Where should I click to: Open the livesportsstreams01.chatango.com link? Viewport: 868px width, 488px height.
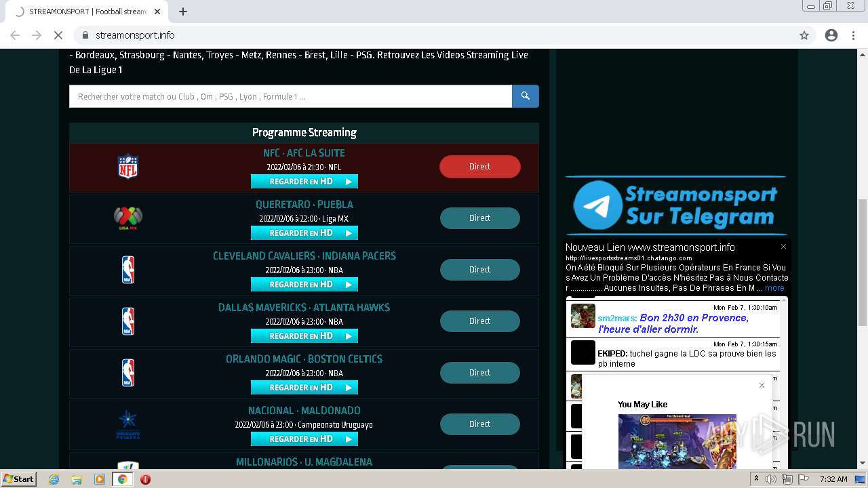[629, 258]
